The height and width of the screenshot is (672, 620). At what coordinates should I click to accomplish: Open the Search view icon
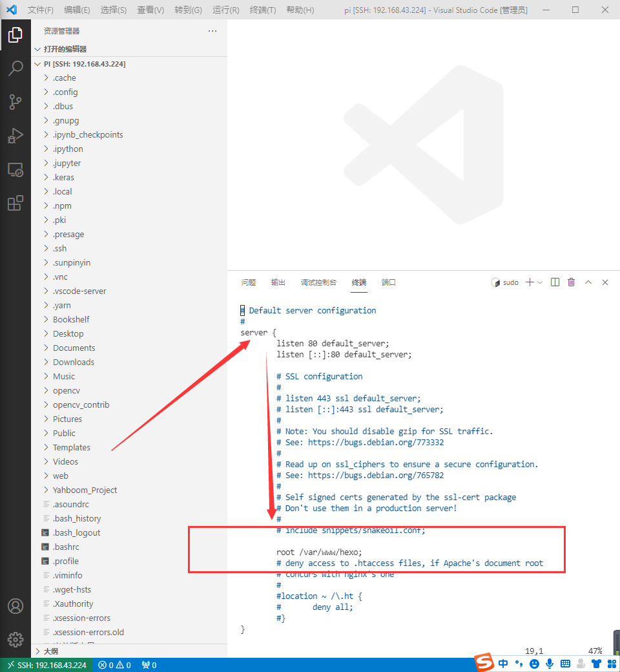(x=15, y=68)
